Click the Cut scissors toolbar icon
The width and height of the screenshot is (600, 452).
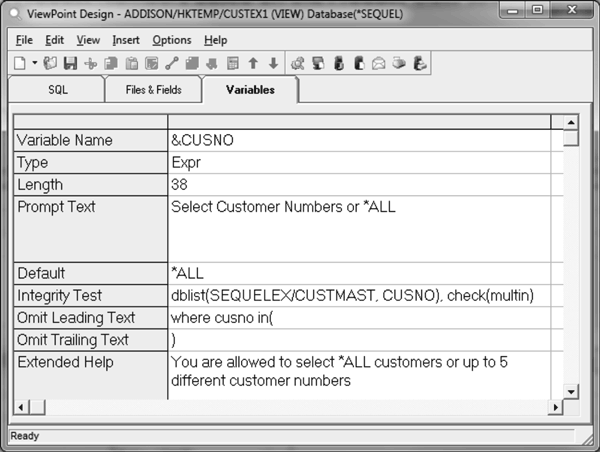[x=91, y=64]
